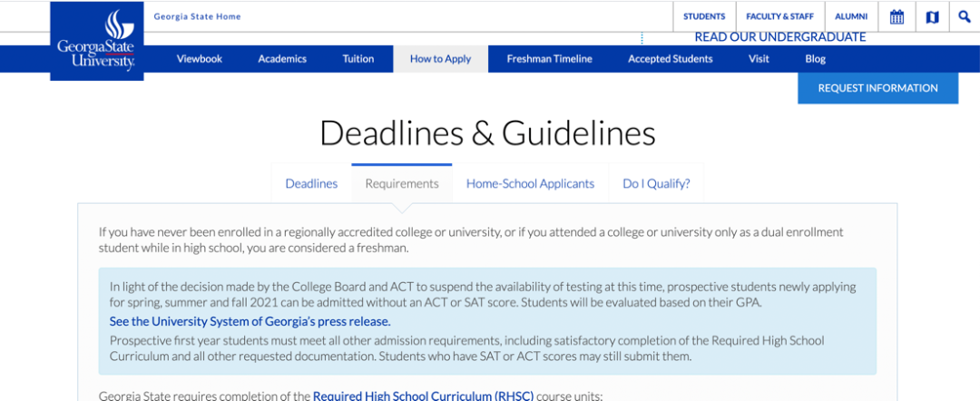980x401 pixels.
Task: Switch to the Deadlines tab
Action: click(x=311, y=183)
